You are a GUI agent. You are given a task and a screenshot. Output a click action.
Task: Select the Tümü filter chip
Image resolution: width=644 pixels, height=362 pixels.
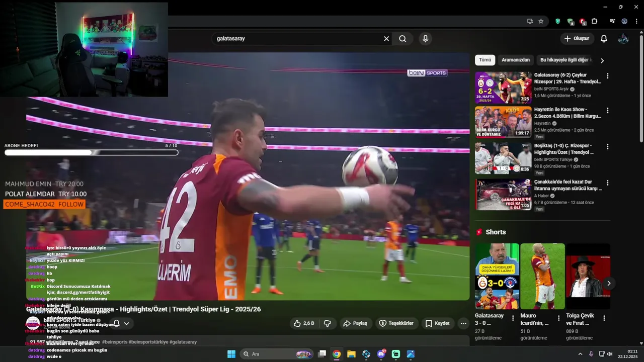[x=485, y=60]
